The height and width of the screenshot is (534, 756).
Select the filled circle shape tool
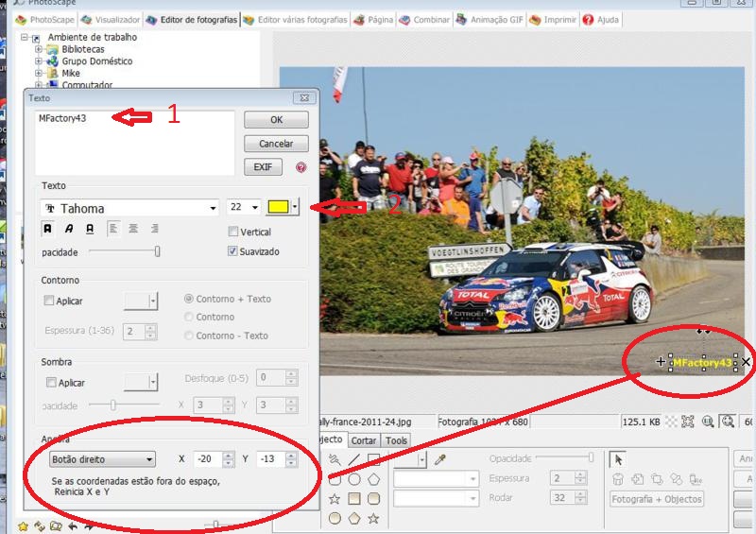coord(335,519)
